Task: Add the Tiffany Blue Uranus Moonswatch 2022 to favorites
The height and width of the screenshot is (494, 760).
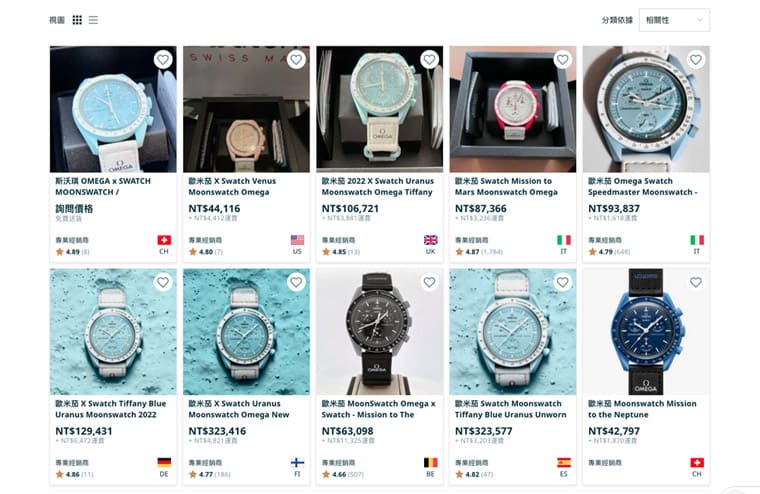Action: pos(163,282)
